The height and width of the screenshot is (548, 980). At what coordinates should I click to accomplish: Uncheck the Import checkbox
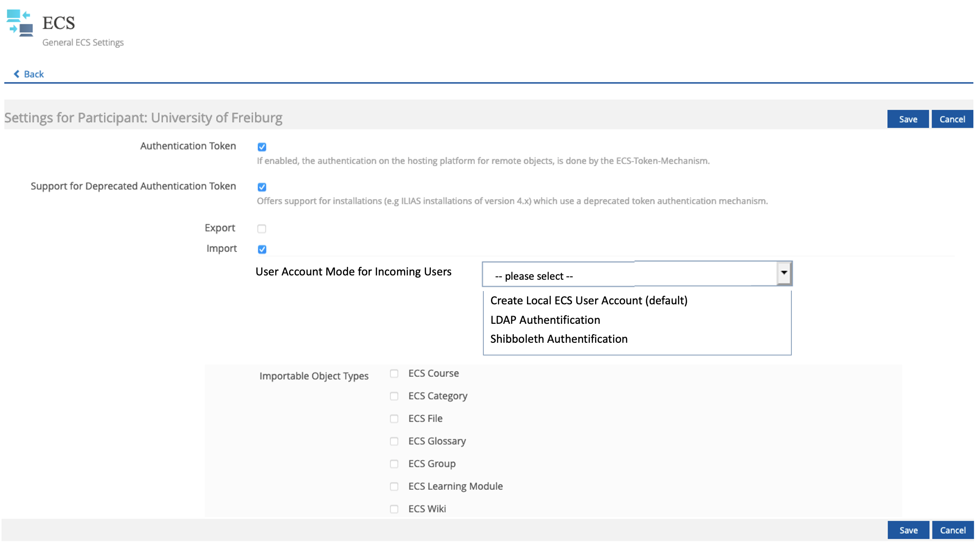262,249
